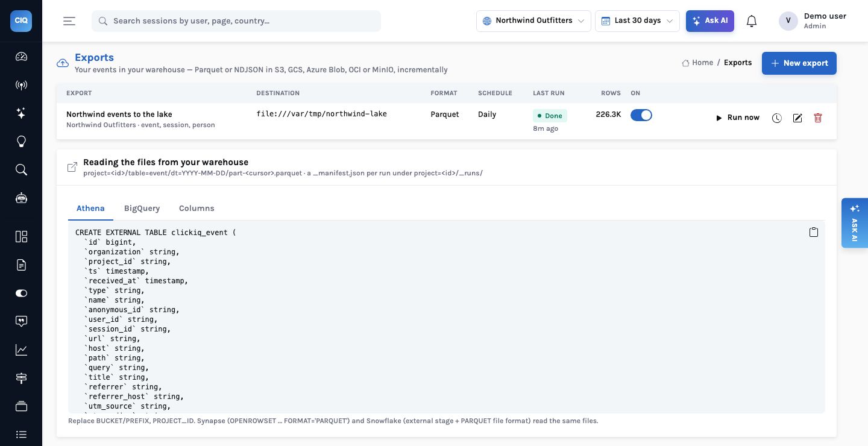
Task: Open the switch-shaped sidebar icon
Action: (21, 293)
